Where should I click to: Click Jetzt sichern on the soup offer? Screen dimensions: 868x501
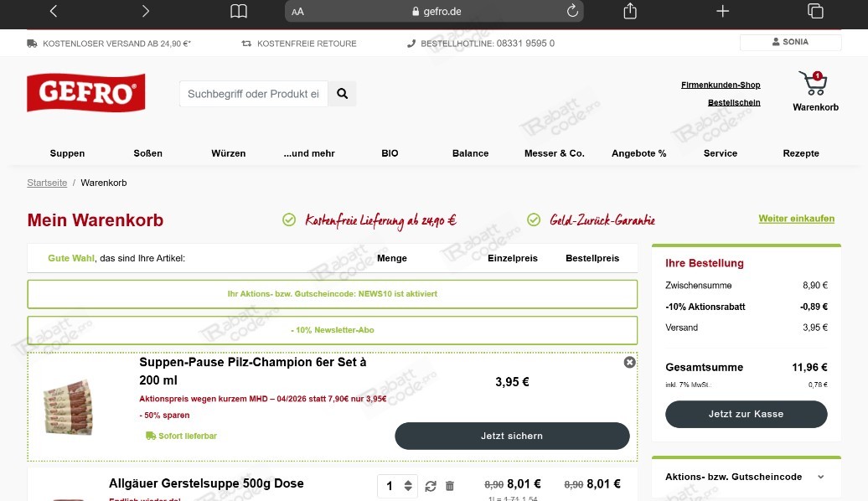[x=512, y=436]
